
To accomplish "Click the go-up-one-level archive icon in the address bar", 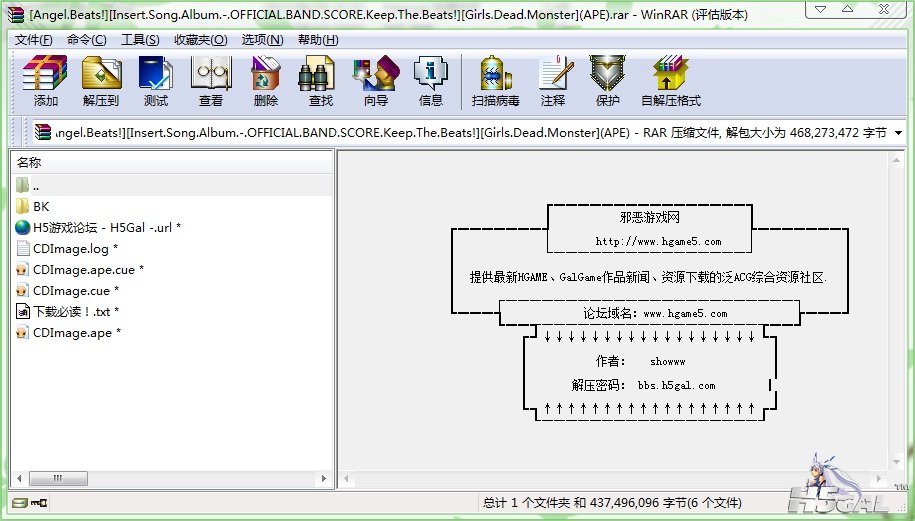I will (x=43, y=132).
